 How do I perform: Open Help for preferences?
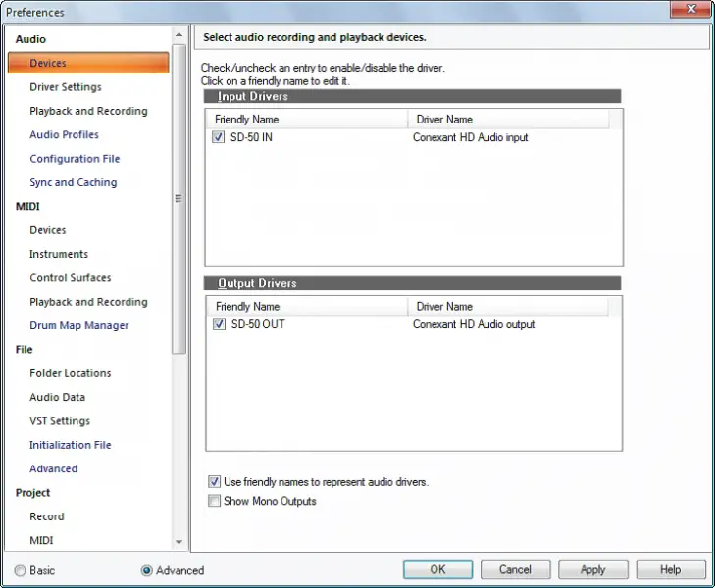(x=671, y=569)
